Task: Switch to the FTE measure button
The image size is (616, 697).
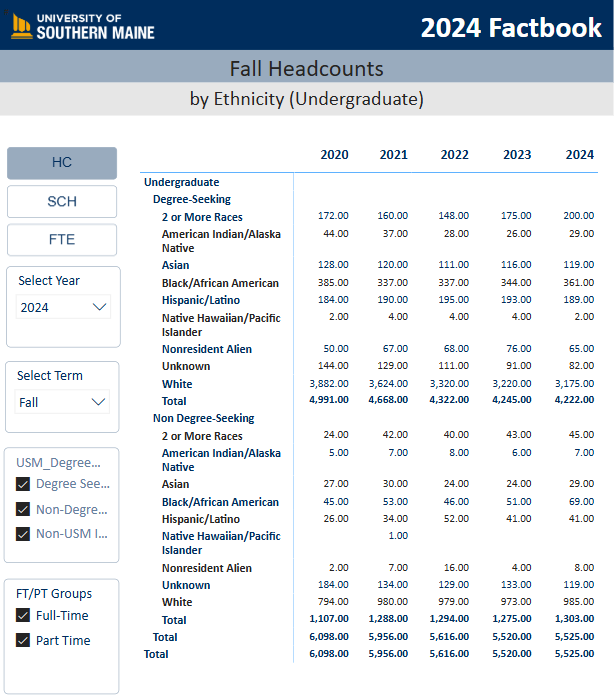Action: tap(62, 240)
